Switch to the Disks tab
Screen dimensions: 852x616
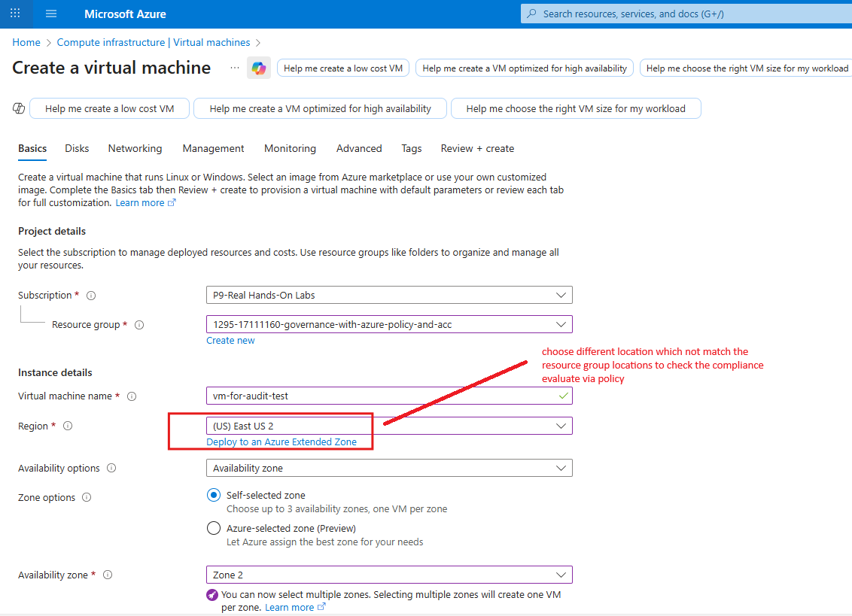76,148
